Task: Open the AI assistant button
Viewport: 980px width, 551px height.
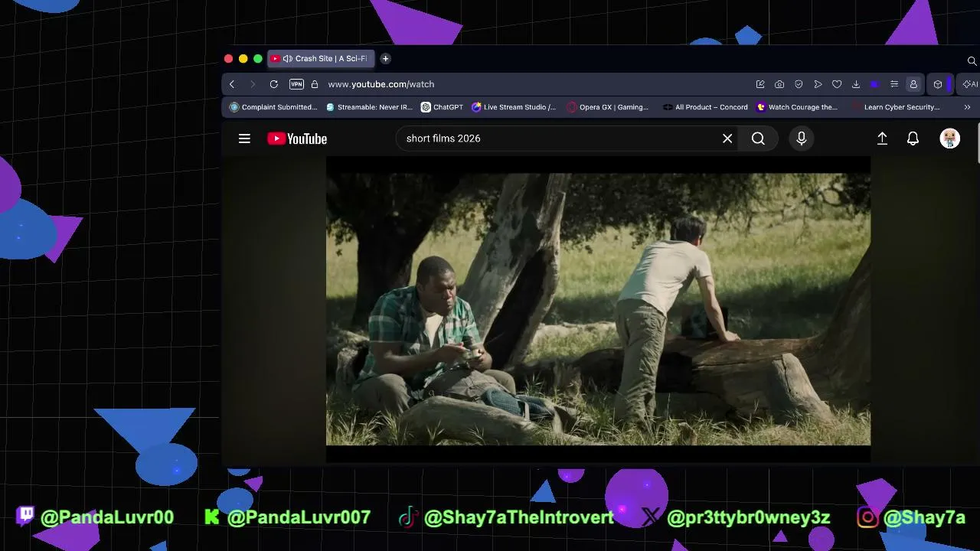Action: click(970, 84)
